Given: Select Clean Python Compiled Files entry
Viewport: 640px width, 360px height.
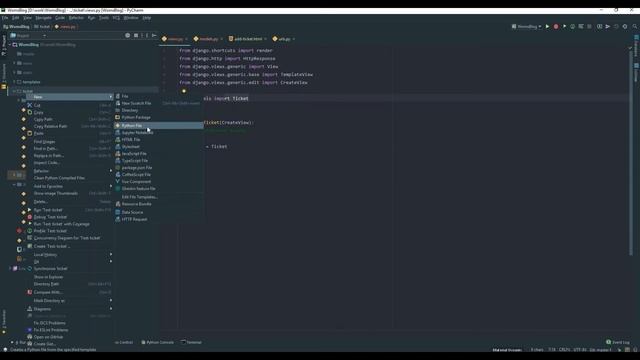Looking at the screenshot, I should (x=69, y=178).
